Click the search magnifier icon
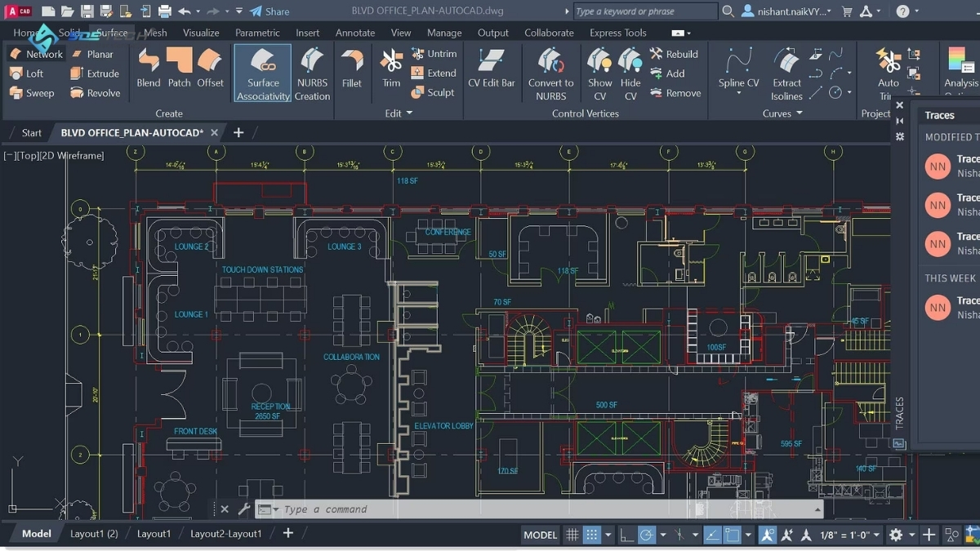The height and width of the screenshot is (551, 980). (x=728, y=11)
